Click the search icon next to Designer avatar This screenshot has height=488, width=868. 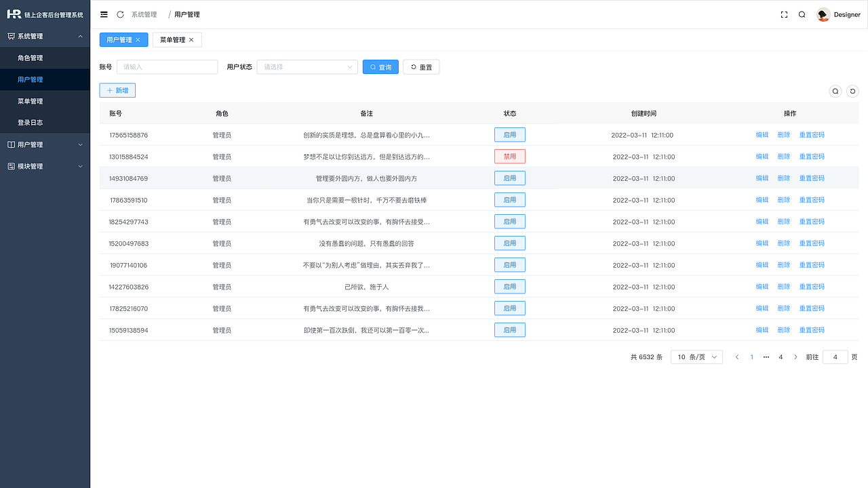pyautogui.click(x=802, y=14)
